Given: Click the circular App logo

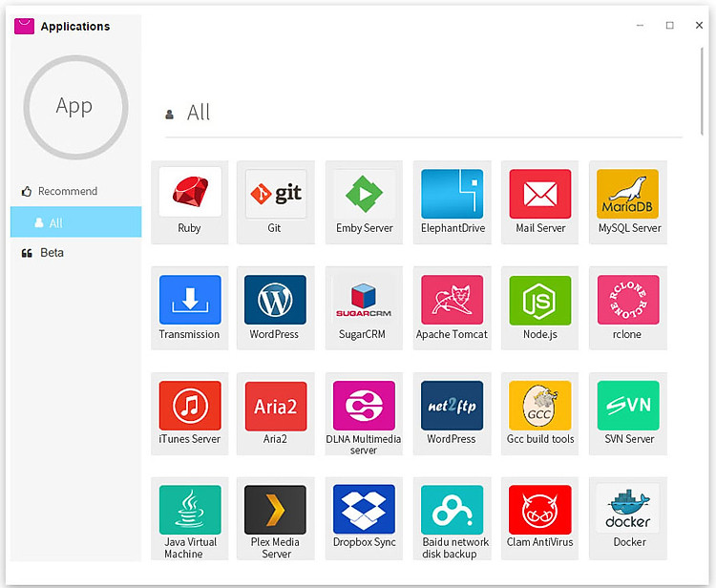Looking at the screenshot, I should point(74,108).
